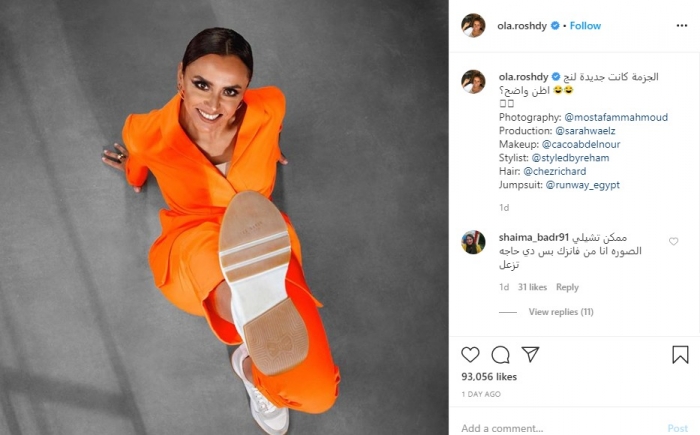This screenshot has height=435, width=700.
Task: Go to the @styledbyreham stylist profile
Action: pos(570,158)
